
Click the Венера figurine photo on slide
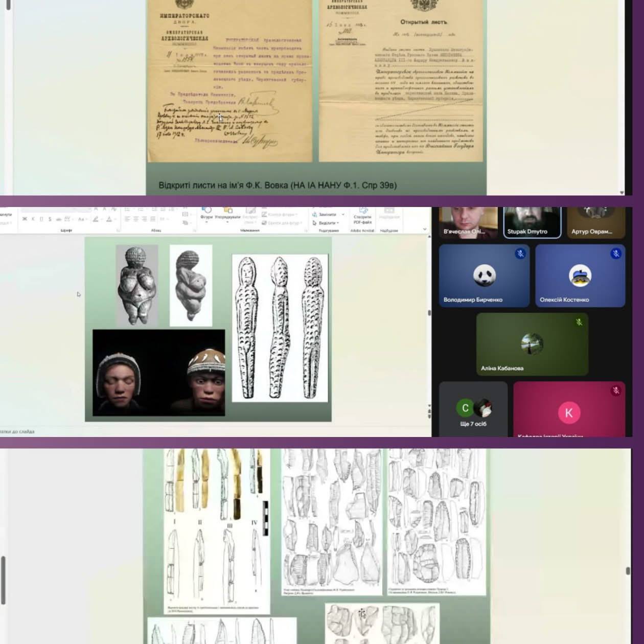point(136,285)
